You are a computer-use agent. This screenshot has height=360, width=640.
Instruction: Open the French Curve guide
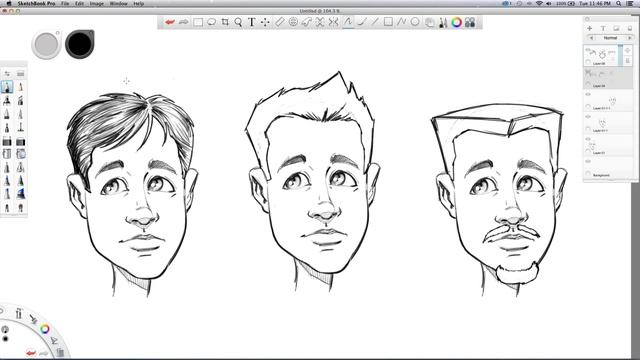coord(307,22)
